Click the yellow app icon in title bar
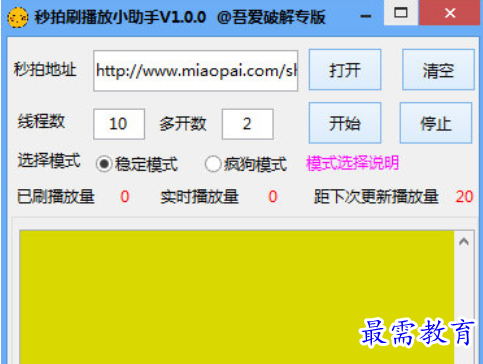 [x=18, y=17]
